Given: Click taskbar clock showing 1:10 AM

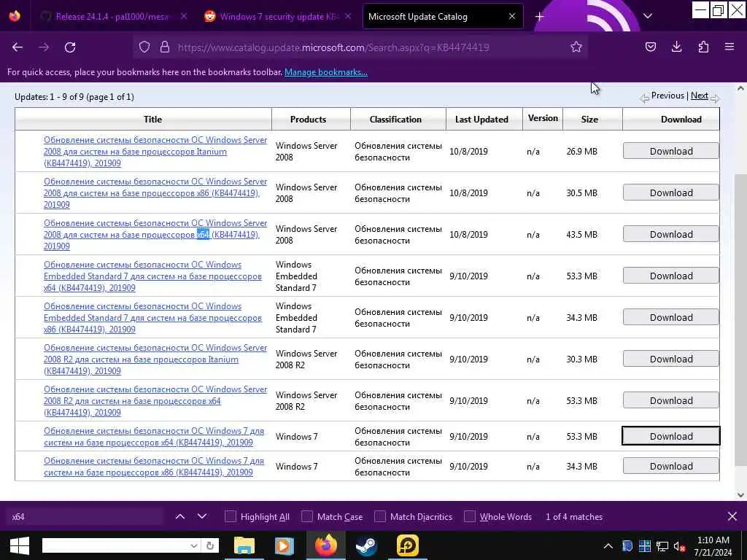Looking at the screenshot, I should point(713,546).
